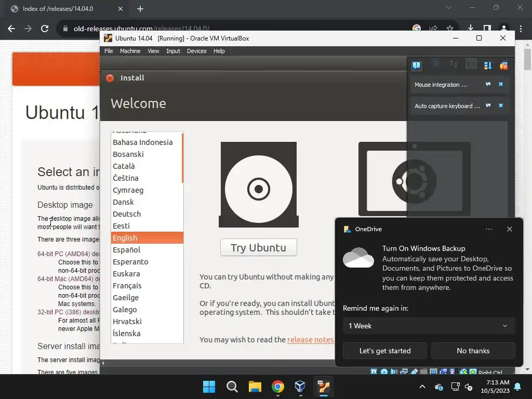Open the muted volume tray icon
532x399 pixels.
(x=469, y=387)
